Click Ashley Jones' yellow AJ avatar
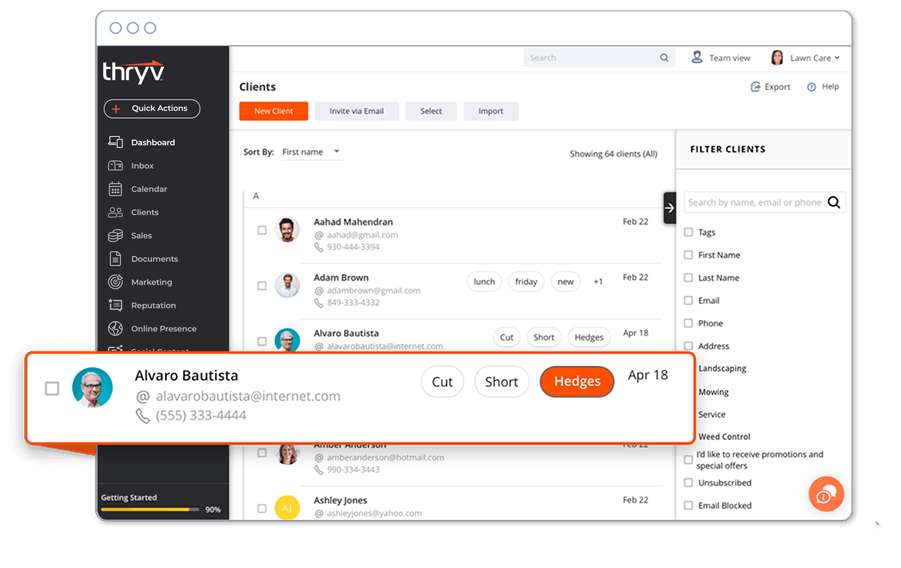The height and width of the screenshot is (568, 901). coord(287,508)
